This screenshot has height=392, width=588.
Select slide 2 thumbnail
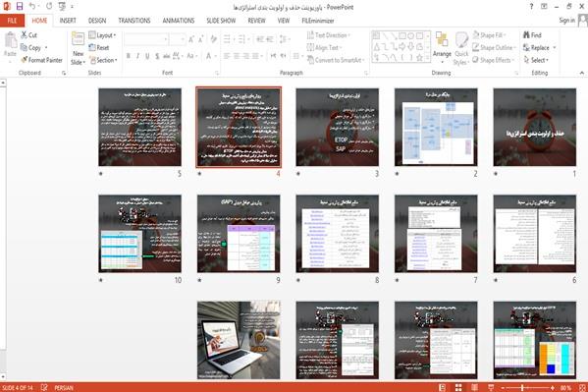pyautogui.click(x=436, y=127)
